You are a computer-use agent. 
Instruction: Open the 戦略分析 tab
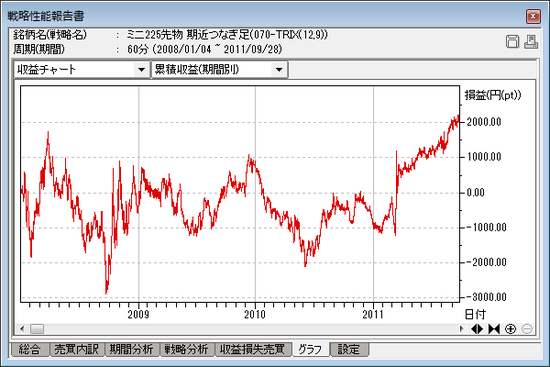187,349
